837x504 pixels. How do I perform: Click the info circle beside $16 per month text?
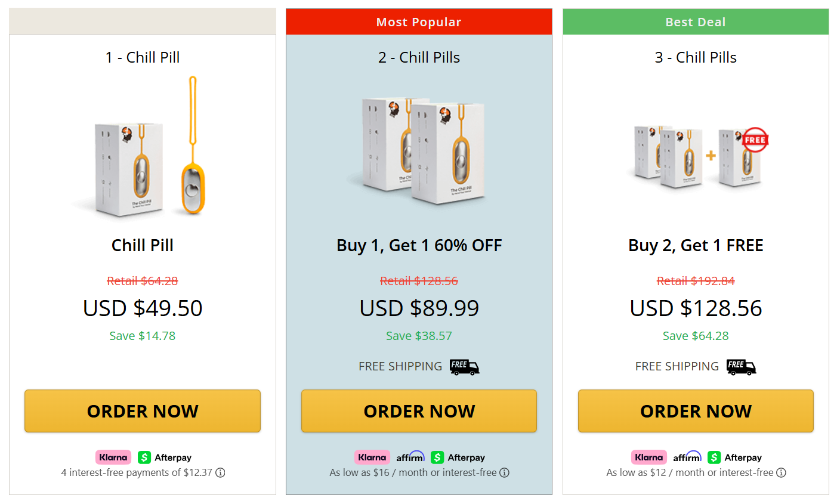tap(504, 472)
